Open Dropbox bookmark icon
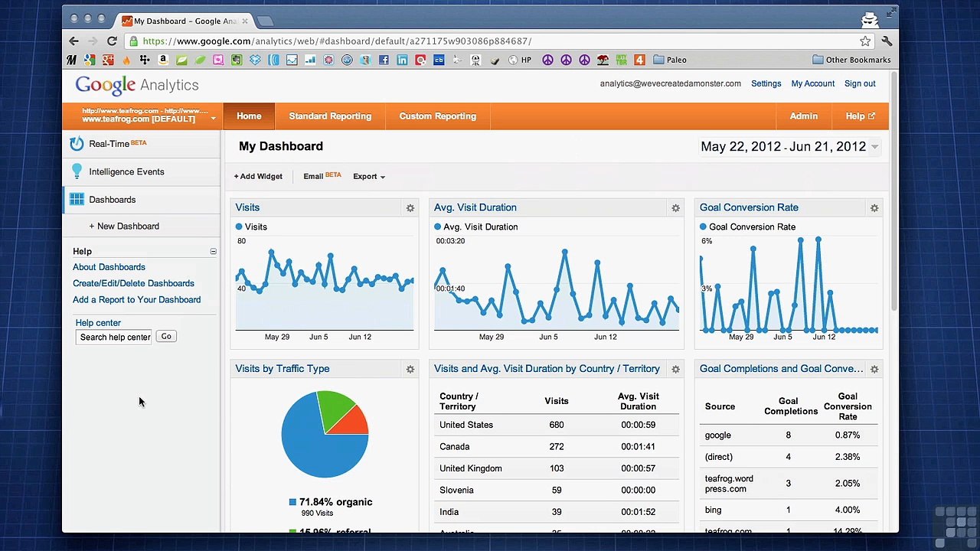980x551 pixels. point(255,60)
